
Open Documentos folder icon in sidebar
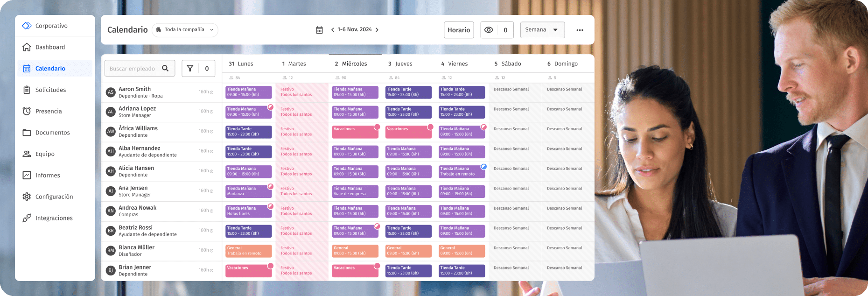27,133
